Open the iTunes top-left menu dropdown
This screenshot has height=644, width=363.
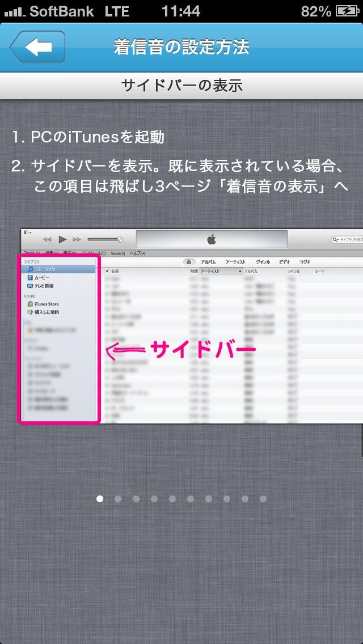point(27,232)
